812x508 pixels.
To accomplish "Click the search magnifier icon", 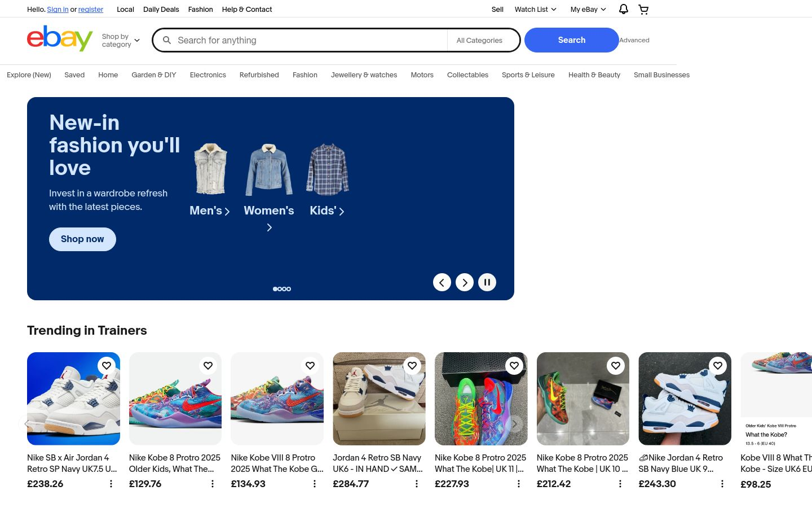I will pos(167,40).
